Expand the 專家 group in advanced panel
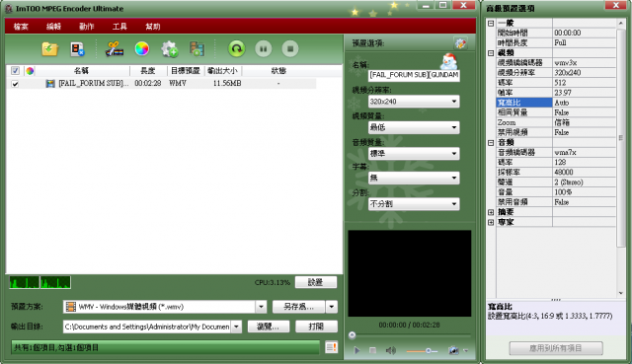Screen dimensions: 632x364 coord(491,222)
